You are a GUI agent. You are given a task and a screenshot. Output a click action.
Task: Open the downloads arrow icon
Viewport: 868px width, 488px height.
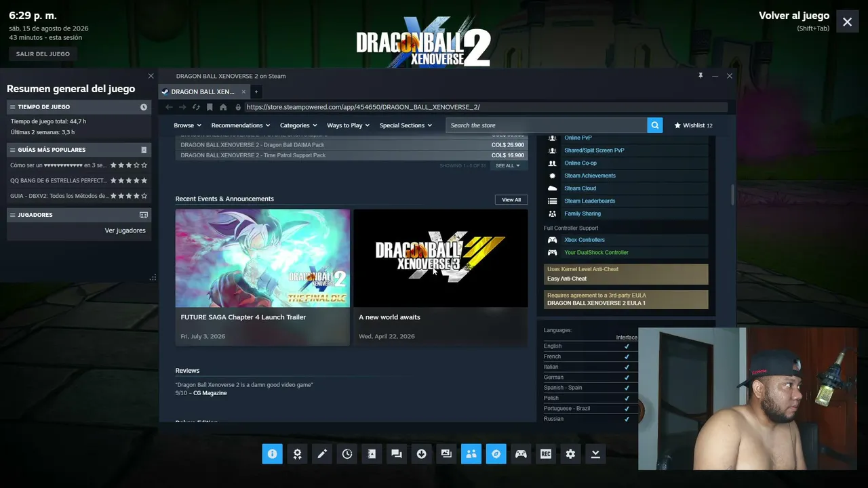pos(421,454)
